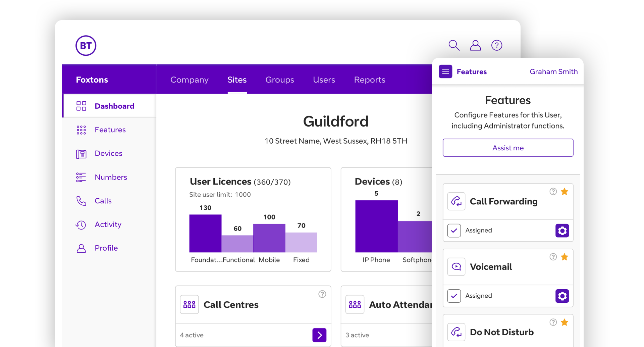Image resolution: width=644 pixels, height=347 pixels.
Task: Click the Activity history icon in sidebar
Action: pyautogui.click(x=81, y=225)
